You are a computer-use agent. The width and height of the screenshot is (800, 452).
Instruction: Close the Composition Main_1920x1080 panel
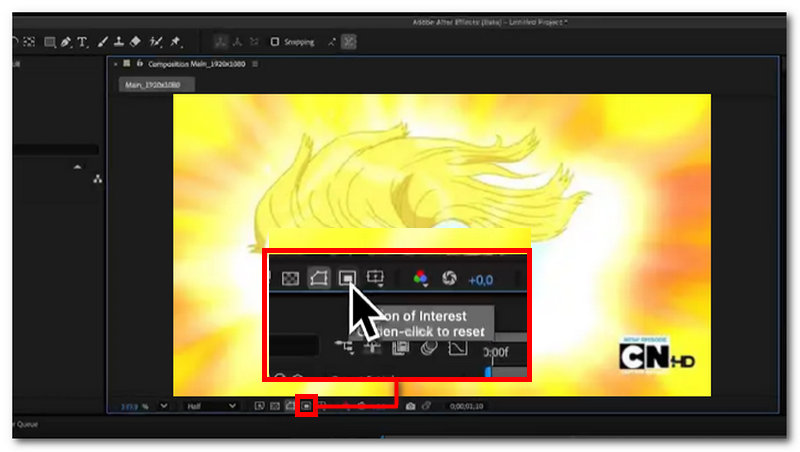[x=116, y=64]
